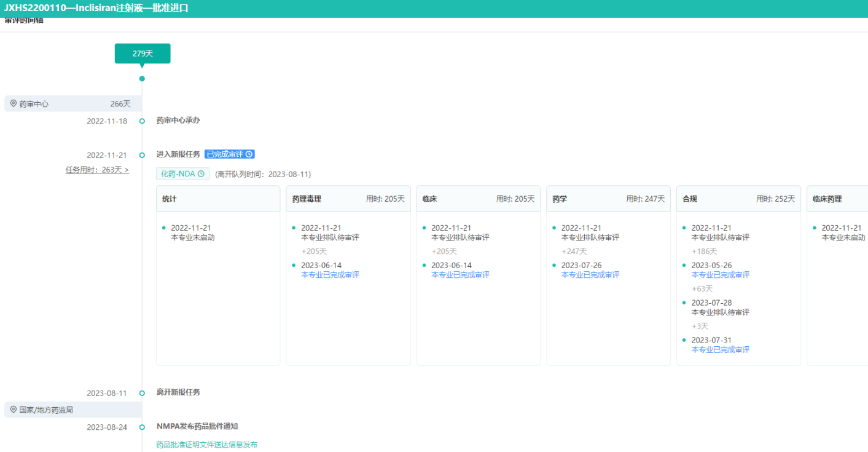Screen dimensions: 868x452
Task: Select the 279天 total duration bubble
Action: (x=143, y=54)
